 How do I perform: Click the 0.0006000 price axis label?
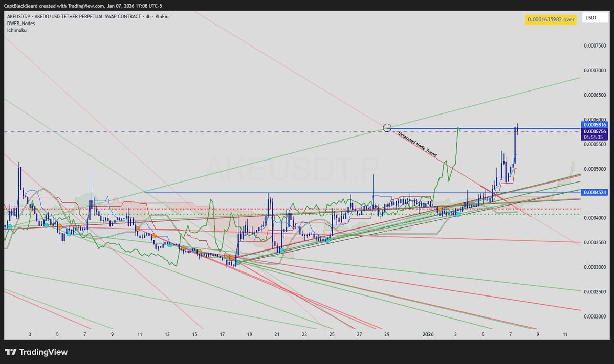pos(594,119)
